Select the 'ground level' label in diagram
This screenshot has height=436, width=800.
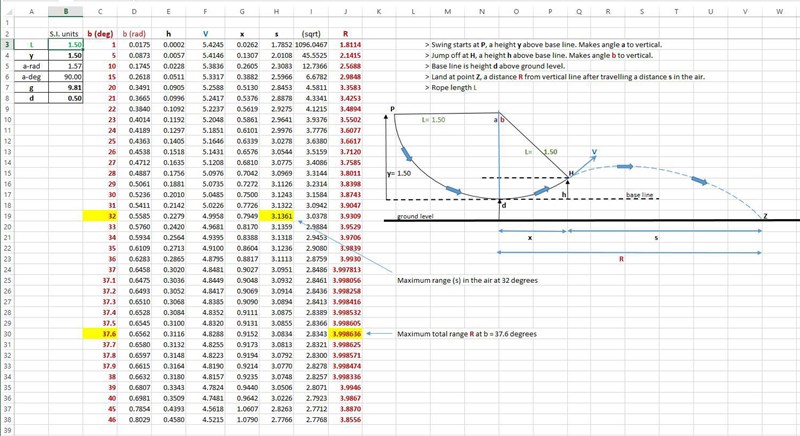click(x=414, y=215)
